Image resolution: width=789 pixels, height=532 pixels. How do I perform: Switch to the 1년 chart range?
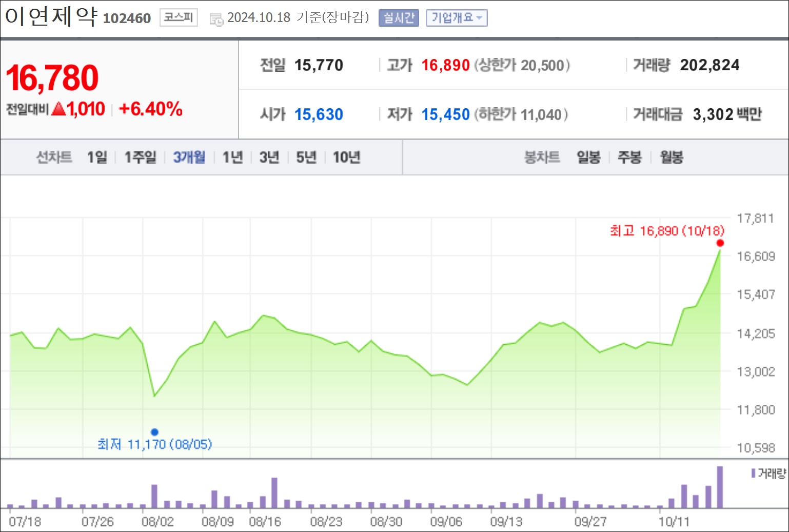click(x=232, y=157)
